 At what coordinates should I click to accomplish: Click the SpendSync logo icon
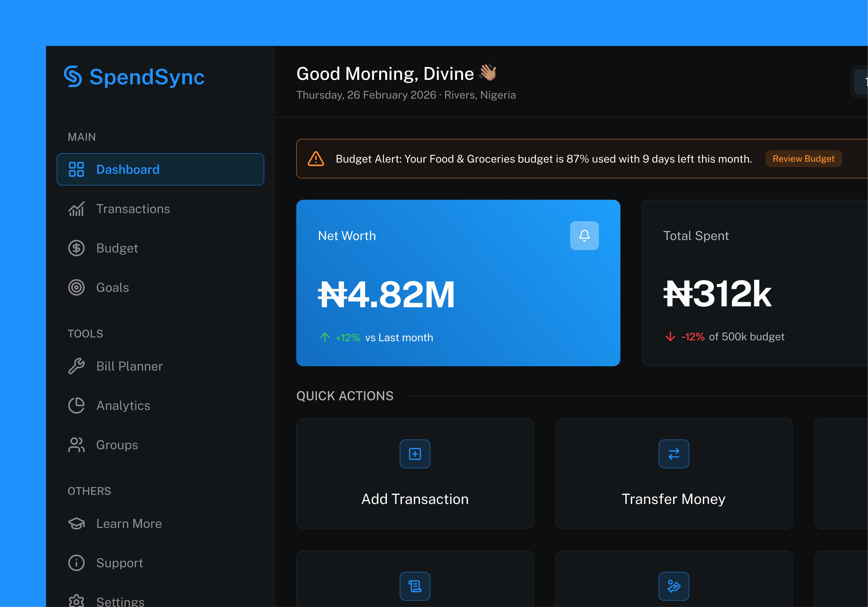[73, 76]
